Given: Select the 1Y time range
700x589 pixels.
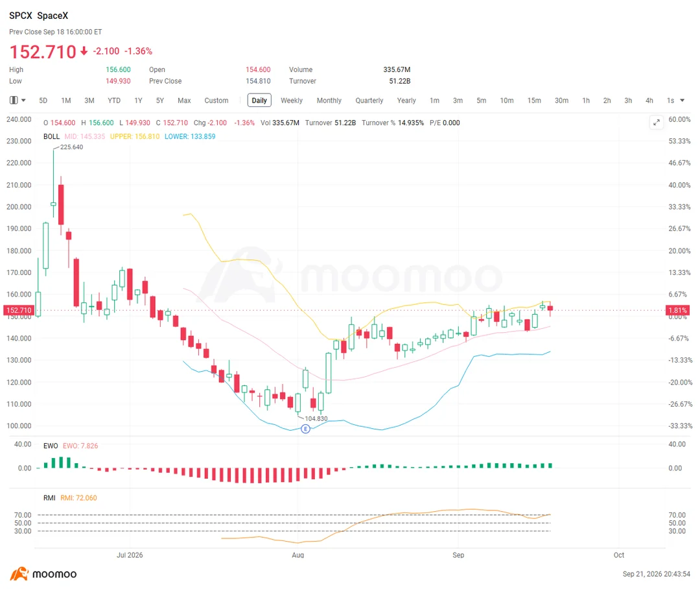Looking at the screenshot, I should 139,101.
